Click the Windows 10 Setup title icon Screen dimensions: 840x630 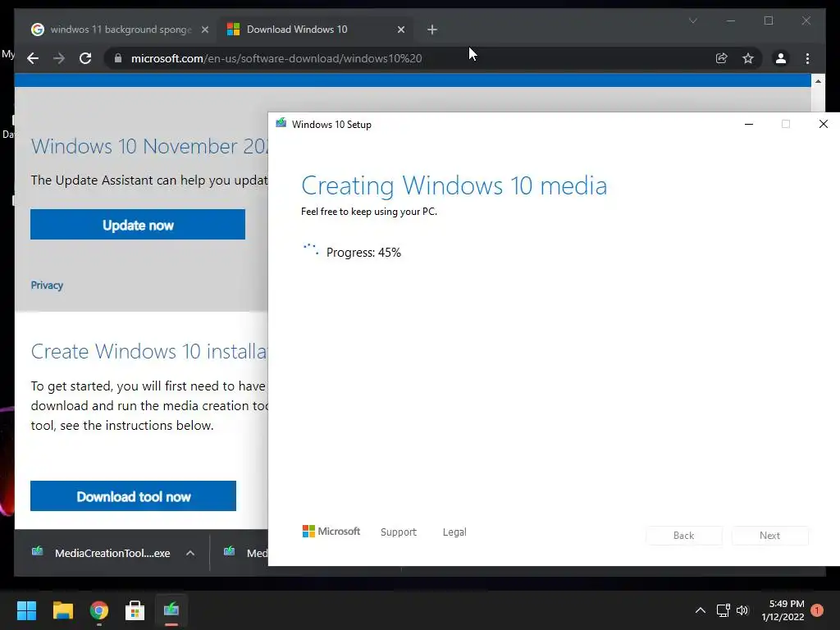click(x=281, y=124)
